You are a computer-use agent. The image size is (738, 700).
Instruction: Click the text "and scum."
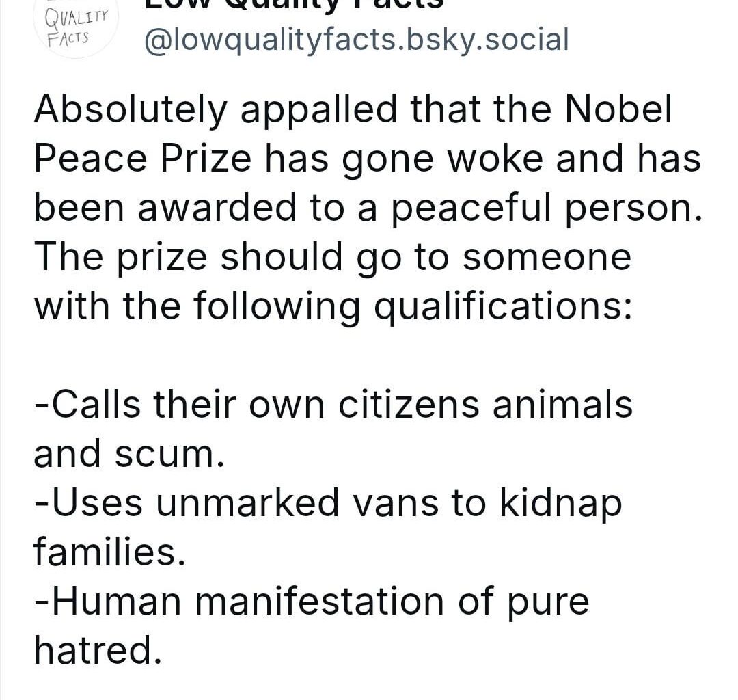click(x=128, y=454)
